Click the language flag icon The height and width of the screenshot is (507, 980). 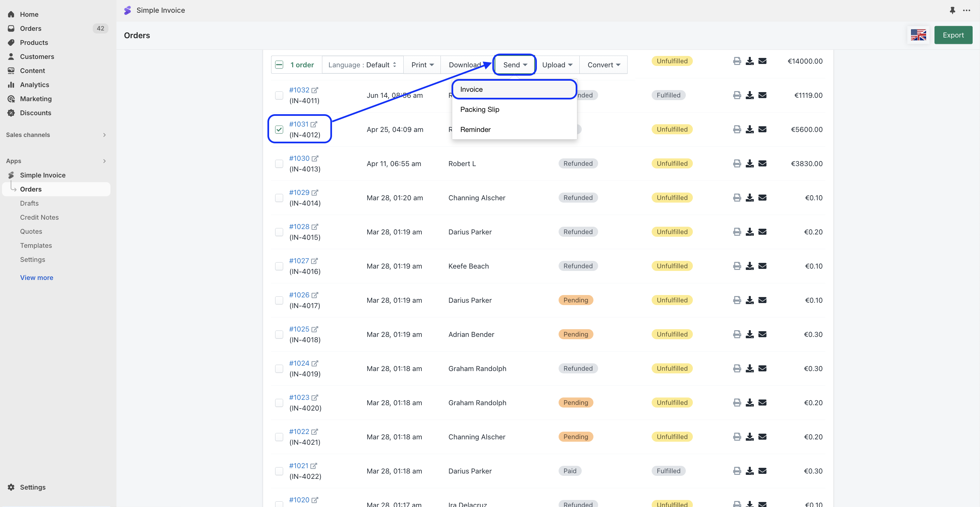tap(918, 35)
